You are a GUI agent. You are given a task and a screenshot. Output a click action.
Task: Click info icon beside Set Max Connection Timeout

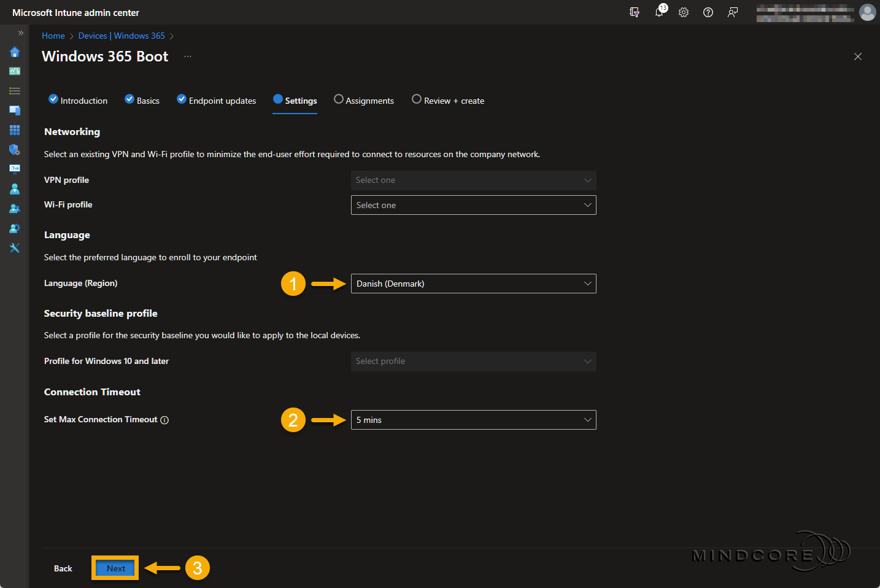[x=164, y=420]
